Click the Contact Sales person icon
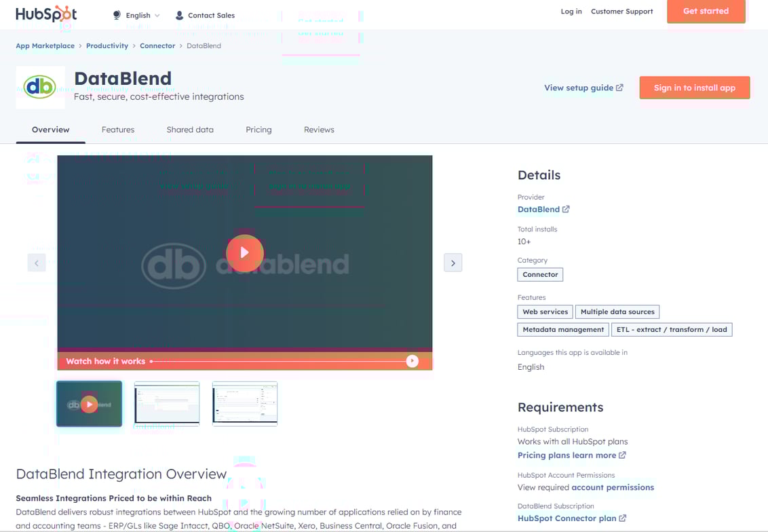The image size is (768, 532). coord(179,14)
